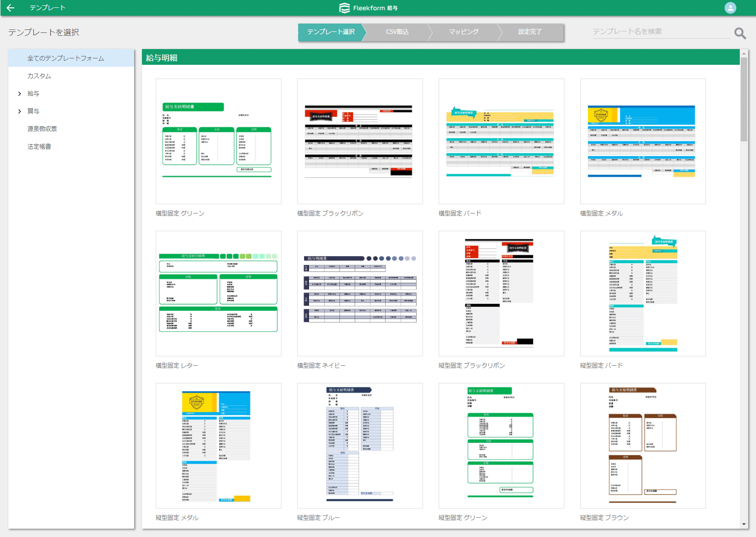Click the back arrow icon

[10, 8]
